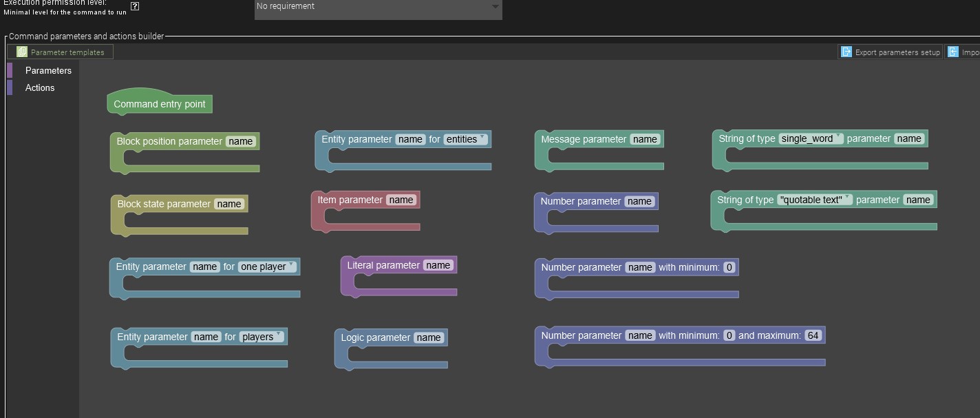This screenshot has width=980, height=418.
Task: Select the Parameters category in the toolbox
Action: (48, 70)
